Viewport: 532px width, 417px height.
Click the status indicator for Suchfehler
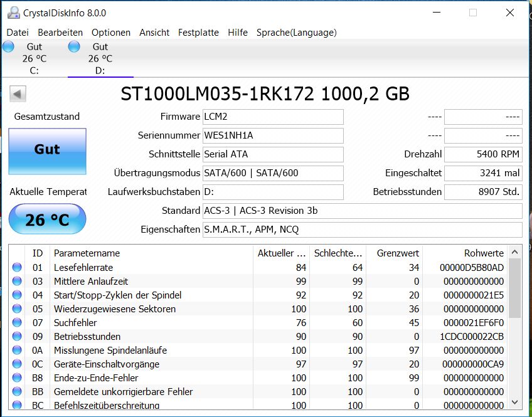click(16, 322)
